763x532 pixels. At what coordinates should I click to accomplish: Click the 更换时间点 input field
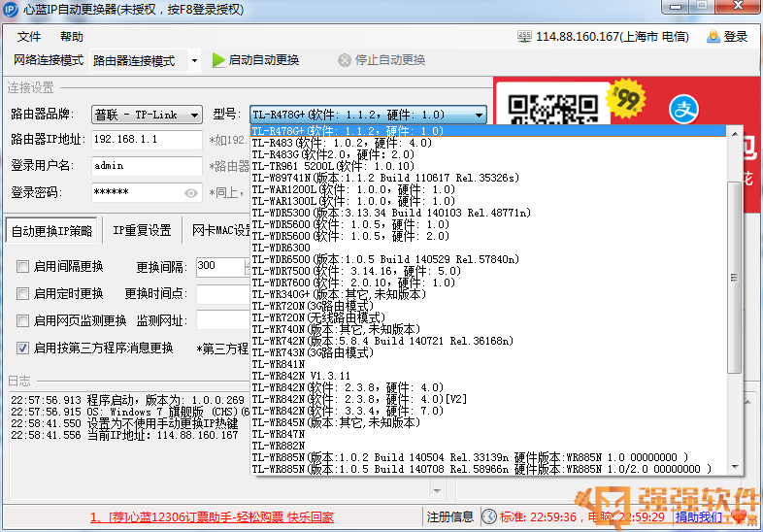pos(222,294)
